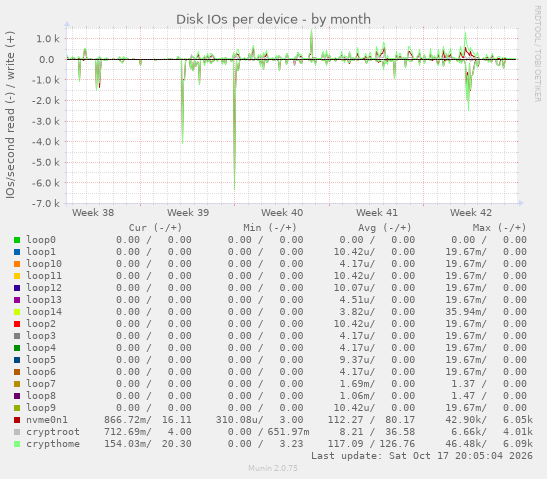Click the Avg (-/+) column header
Image resolution: width=547 pixels, height=479 pixels.
[x=385, y=228]
